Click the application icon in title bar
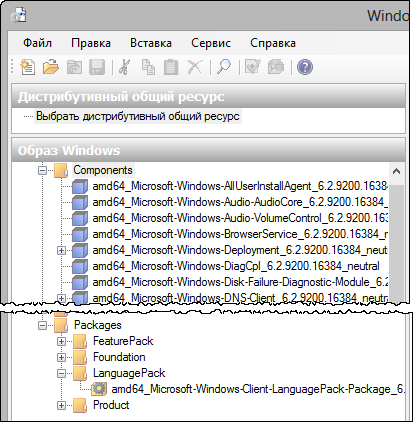Image resolution: width=413 pixels, height=422 pixels. click(x=18, y=15)
